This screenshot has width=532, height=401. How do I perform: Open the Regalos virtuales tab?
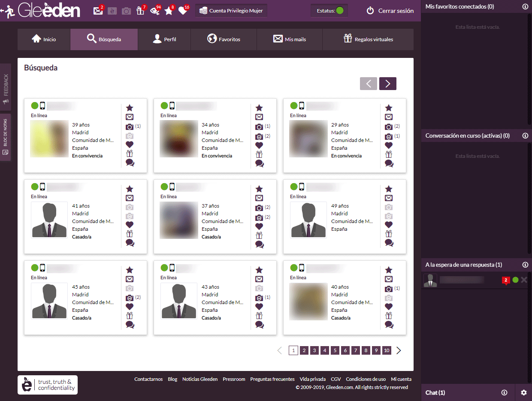368,39
